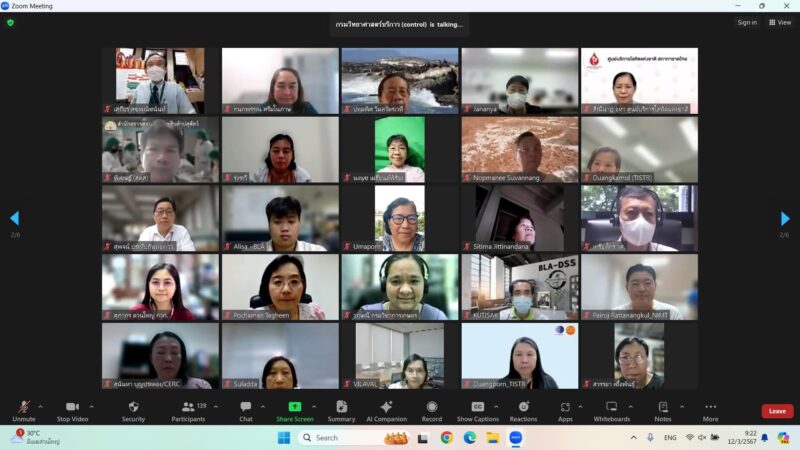The height and width of the screenshot is (450, 800).
Task: Expand video options arrow beside Stop Video
Action: (92, 407)
